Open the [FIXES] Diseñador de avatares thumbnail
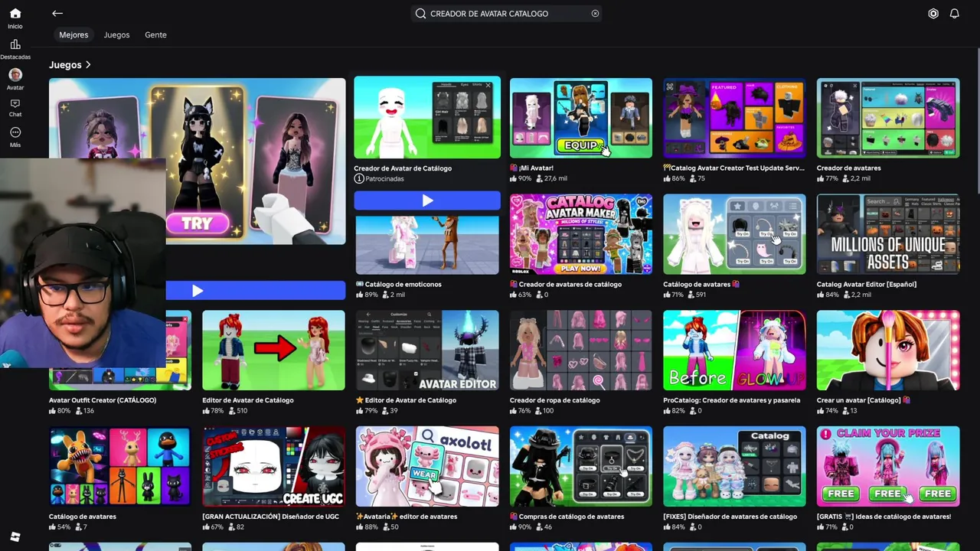The image size is (980, 551). pyautogui.click(x=734, y=466)
